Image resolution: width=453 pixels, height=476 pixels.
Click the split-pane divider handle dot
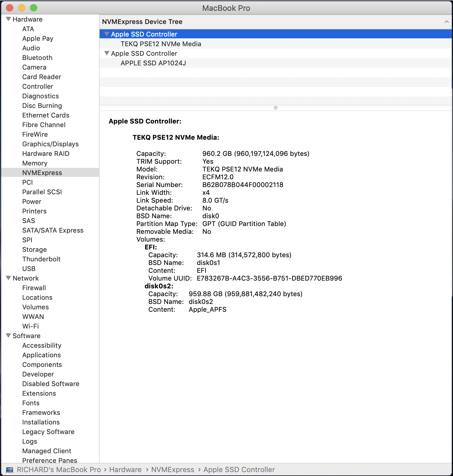point(276,108)
